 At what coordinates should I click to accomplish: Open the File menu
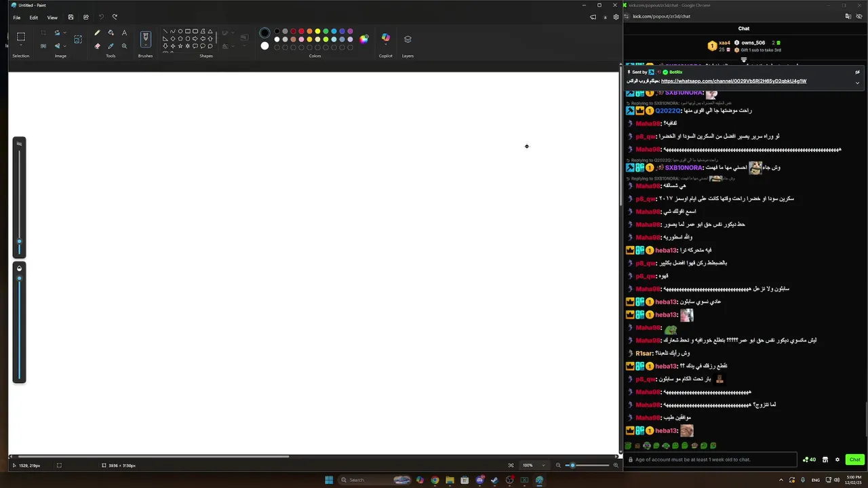(17, 18)
